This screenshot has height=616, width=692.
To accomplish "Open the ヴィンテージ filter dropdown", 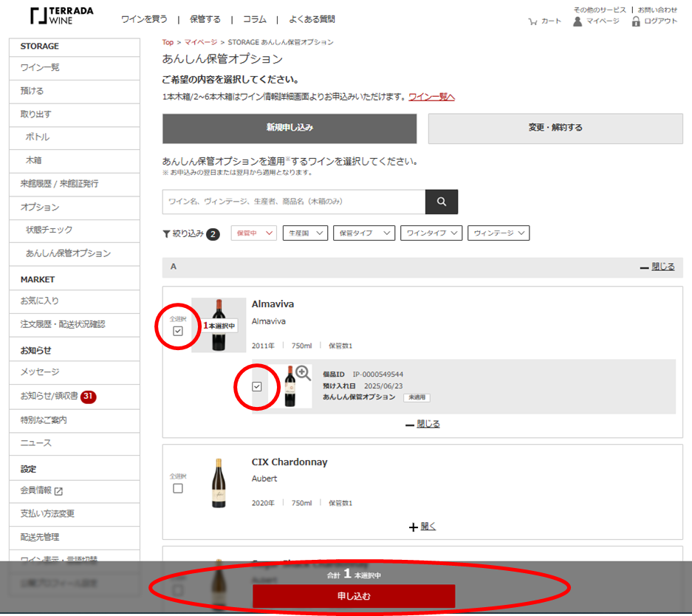I will click(499, 233).
